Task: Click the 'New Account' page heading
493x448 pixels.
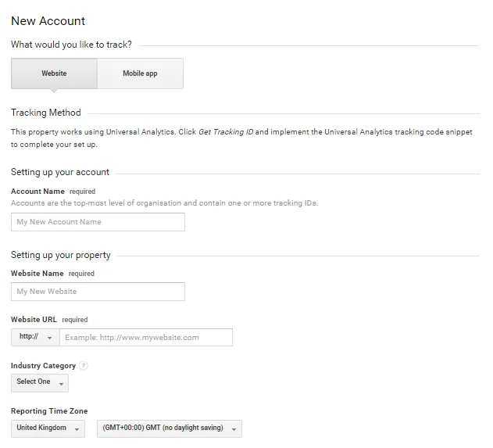Action: (x=48, y=21)
